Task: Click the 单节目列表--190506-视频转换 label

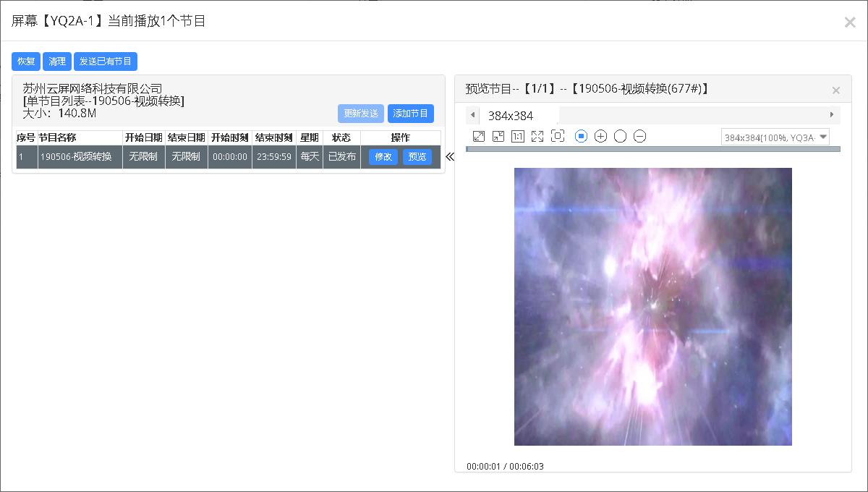Action: tap(103, 101)
